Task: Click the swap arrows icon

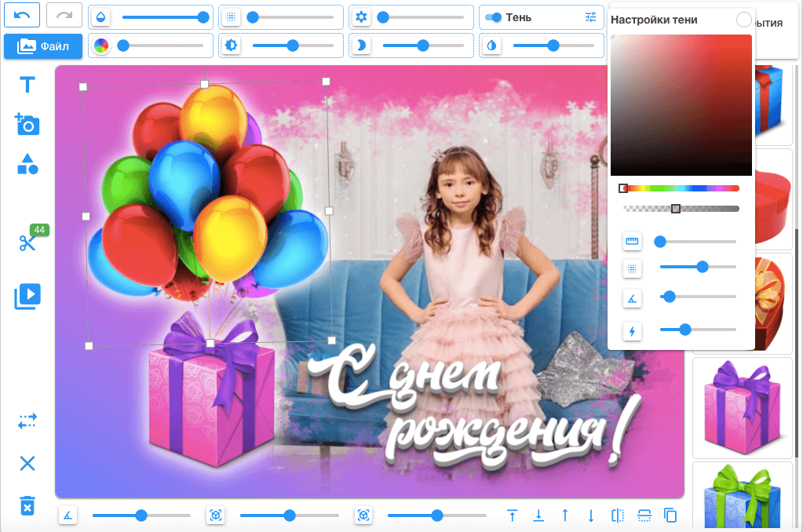Action: coord(27,421)
